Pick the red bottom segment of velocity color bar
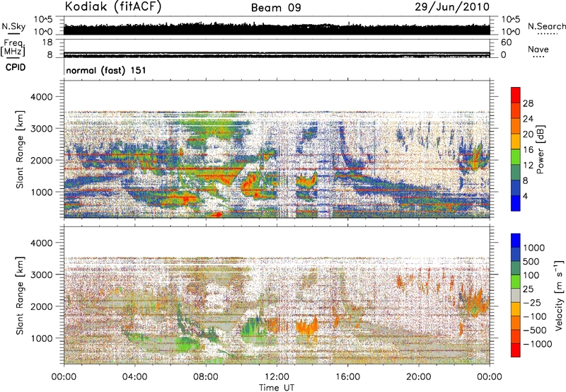This screenshot has height=392, width=566. click(516, 350)
